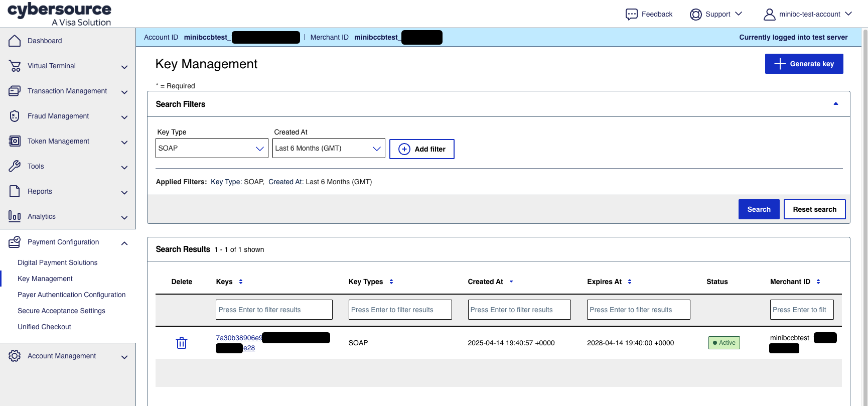The width and height of the screenshot is (868, 406).
Task: Expand the Fraud Management chevron
Action: click(124, 117)
